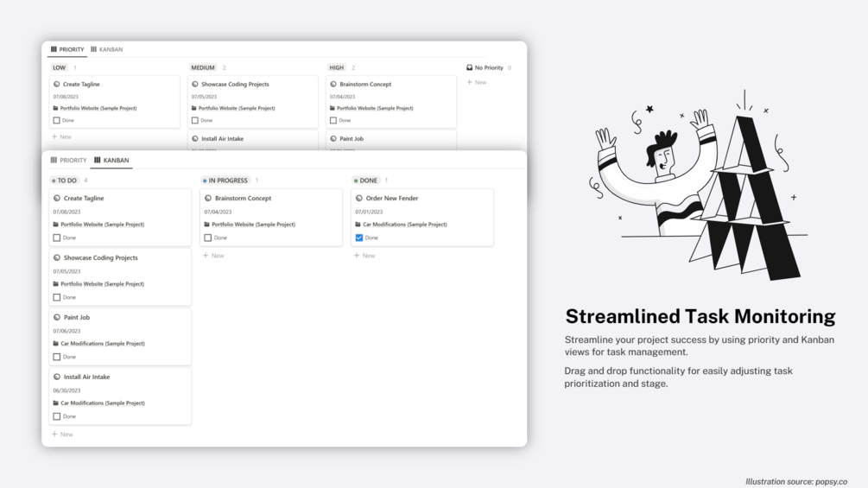Tick Done checkbox on Kanban Install Air Intake card
This screenshot has height=488, width=868.
[56, 416]
